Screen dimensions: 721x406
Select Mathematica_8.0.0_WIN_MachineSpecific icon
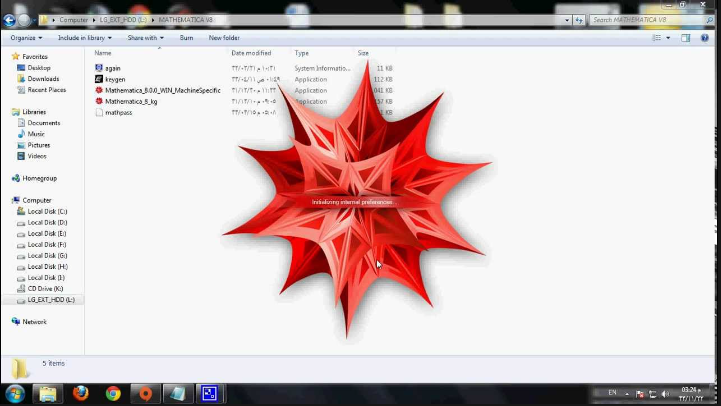pos(99,90)
